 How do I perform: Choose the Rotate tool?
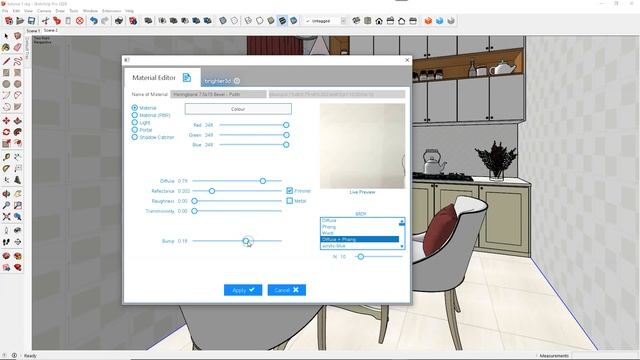[x=6, y=132]
